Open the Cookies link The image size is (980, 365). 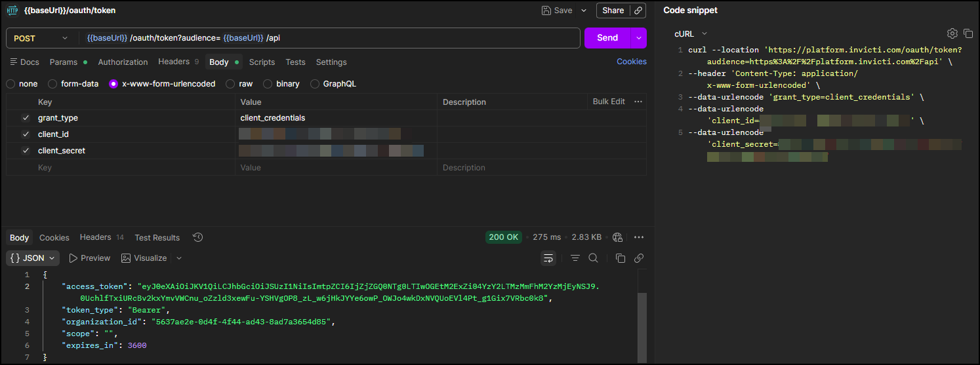coord(631,62)
